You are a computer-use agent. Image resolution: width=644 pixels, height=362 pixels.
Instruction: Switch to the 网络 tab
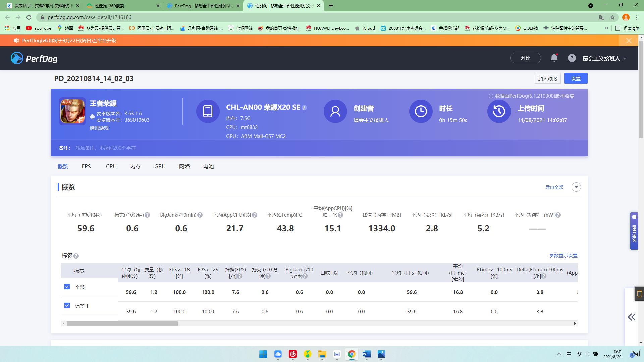click(184, 166)
